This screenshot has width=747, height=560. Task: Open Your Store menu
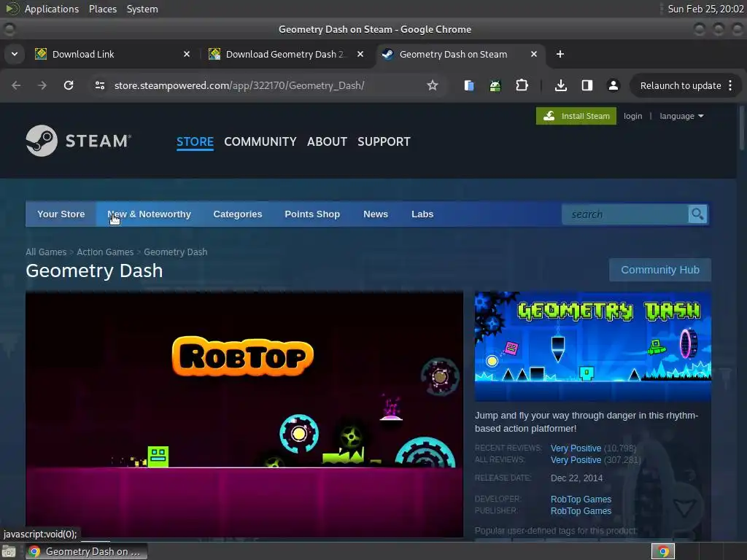pos(61,214)
